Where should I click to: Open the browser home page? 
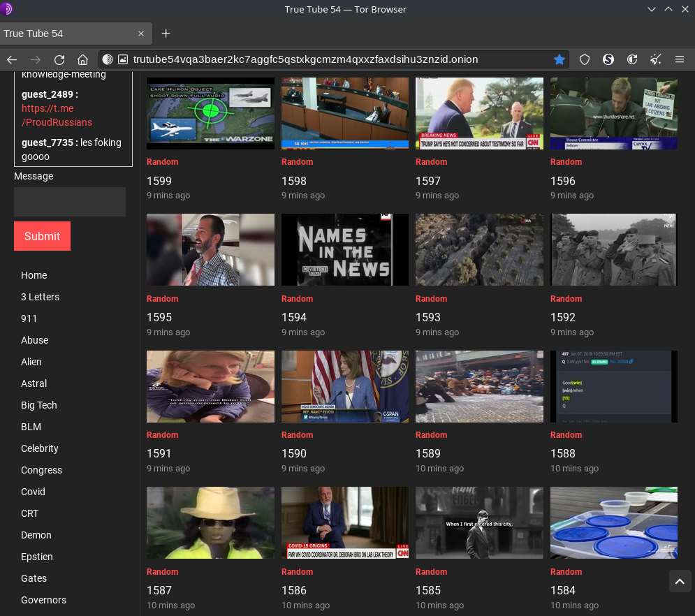[x=83, y=59]
